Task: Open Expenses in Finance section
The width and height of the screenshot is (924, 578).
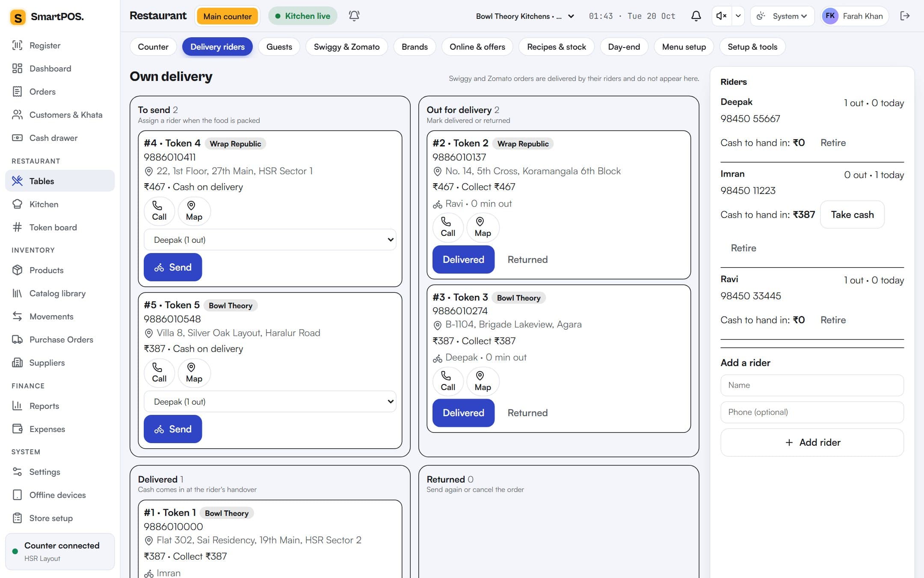Action: point(60,429)
